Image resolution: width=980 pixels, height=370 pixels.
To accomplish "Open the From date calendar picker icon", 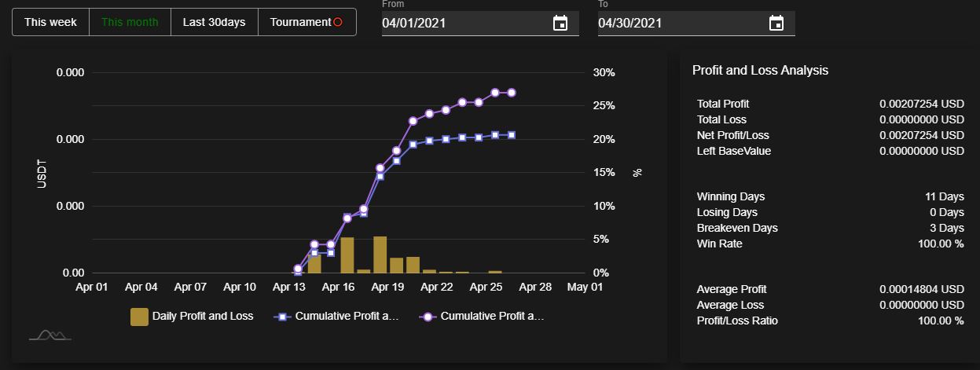I will (x=560, y=23).
